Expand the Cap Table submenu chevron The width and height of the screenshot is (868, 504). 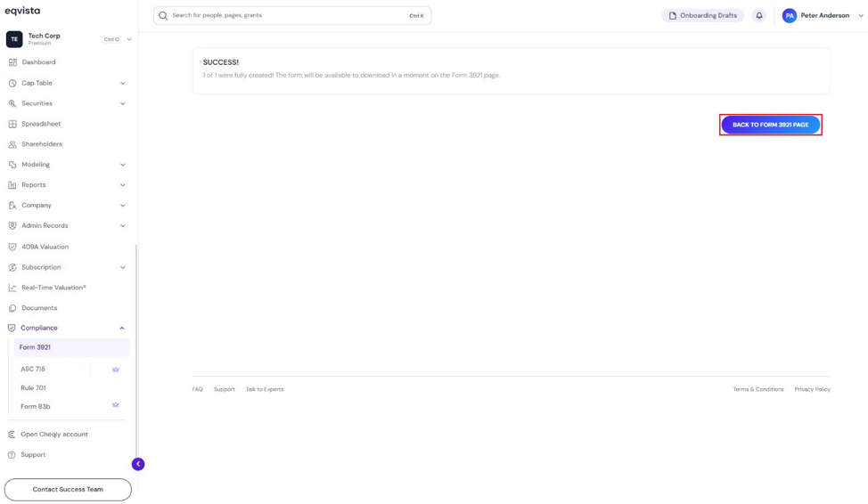(x=123, y=84)
